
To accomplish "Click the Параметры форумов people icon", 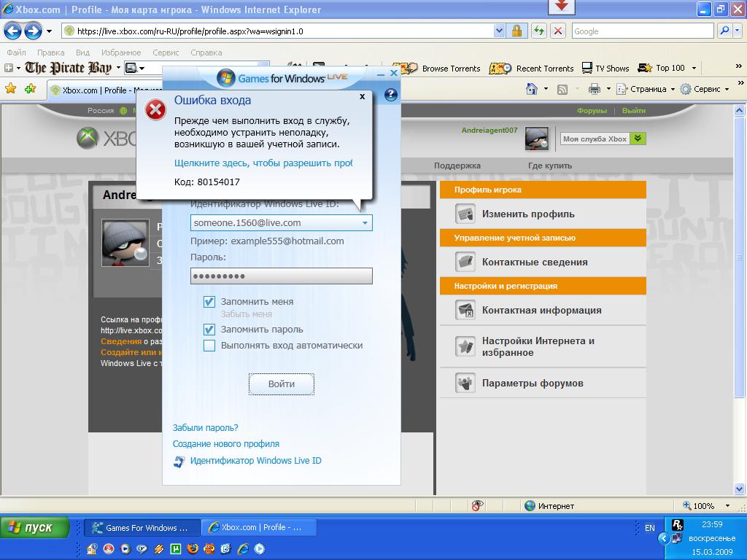I will coord(465,383).
